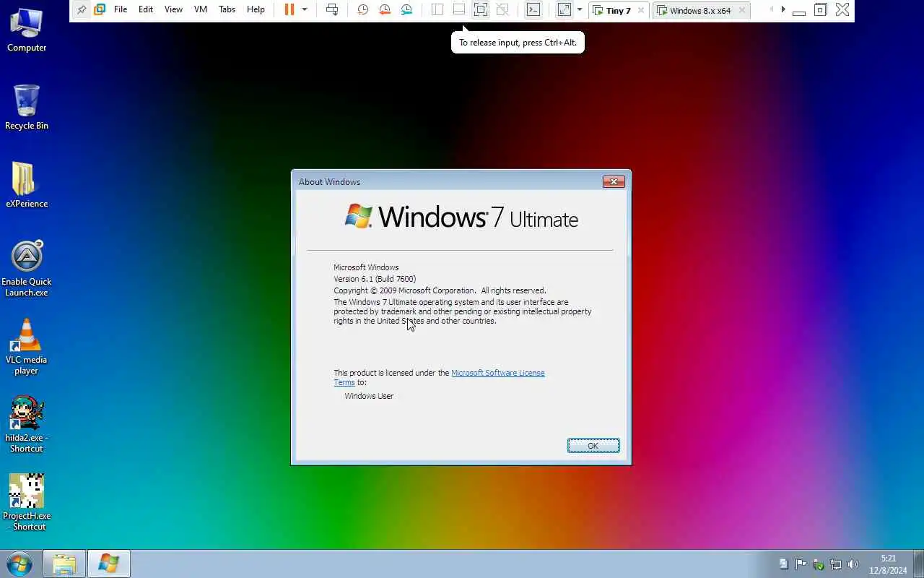924x578 pixels.
Task: Open the console view icon
Action: point(533,9)
